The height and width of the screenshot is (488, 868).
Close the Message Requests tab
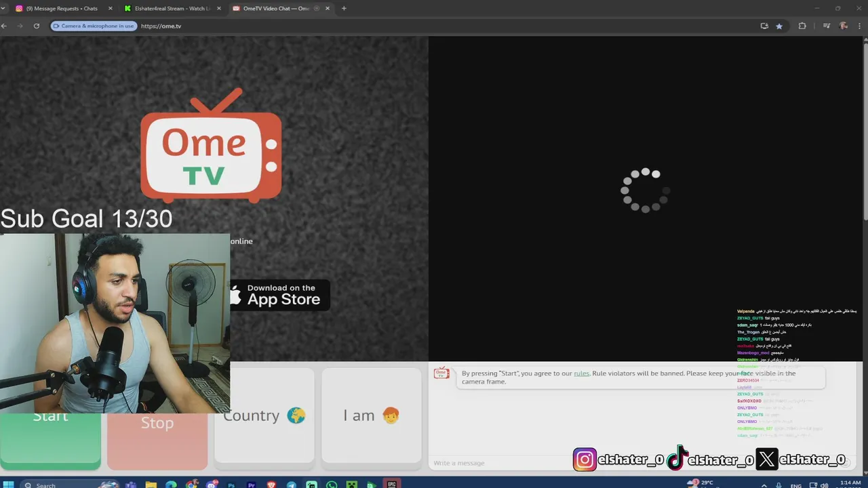pos(110,8)
